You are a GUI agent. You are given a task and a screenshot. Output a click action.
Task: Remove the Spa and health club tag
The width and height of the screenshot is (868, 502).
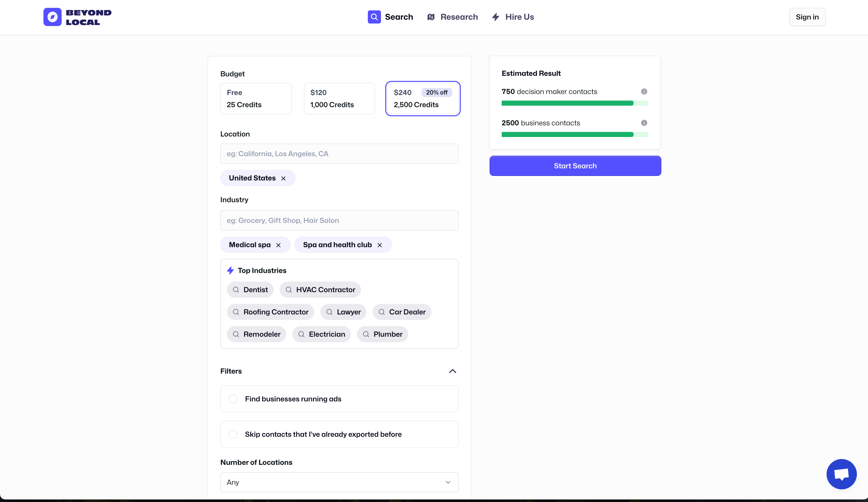[x=380, y=245]
